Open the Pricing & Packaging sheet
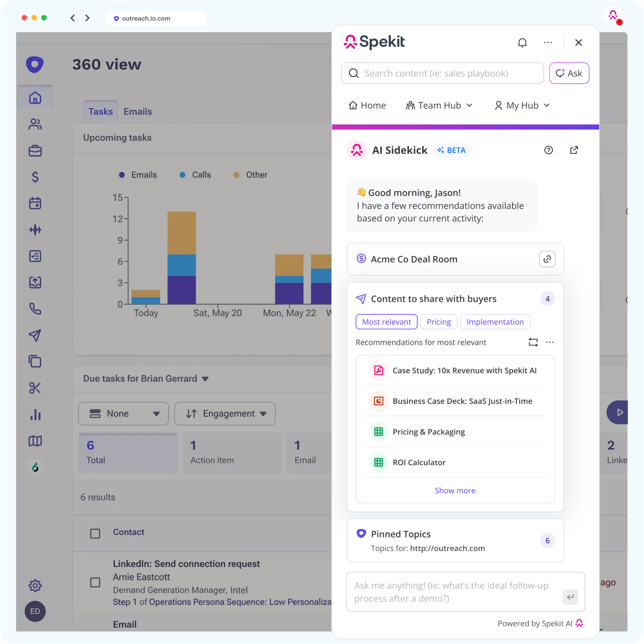The width and height of the screenshot is (644, 644). point(455,432)
